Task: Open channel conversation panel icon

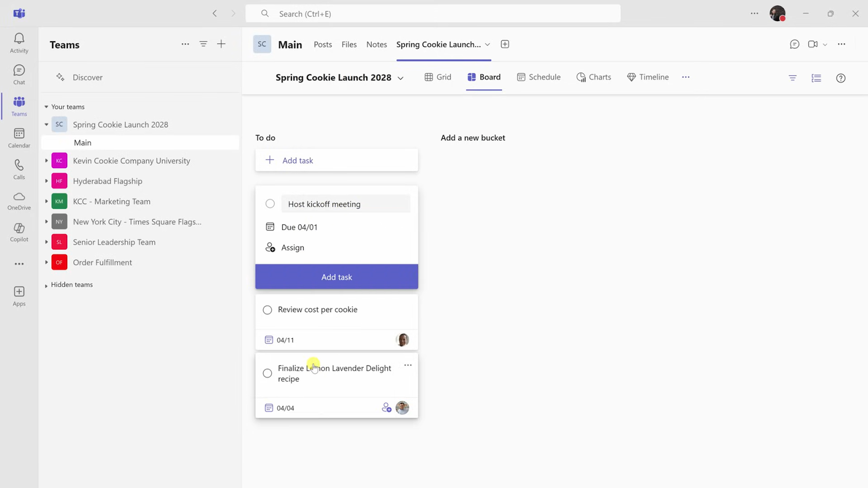Action: (795, 44)
